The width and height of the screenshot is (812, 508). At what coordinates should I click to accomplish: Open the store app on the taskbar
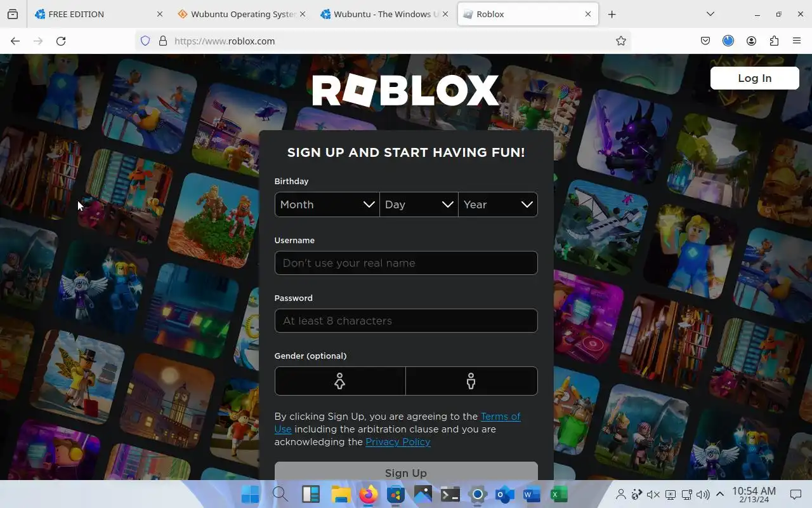pyautogui.click(x=396, y=494)
